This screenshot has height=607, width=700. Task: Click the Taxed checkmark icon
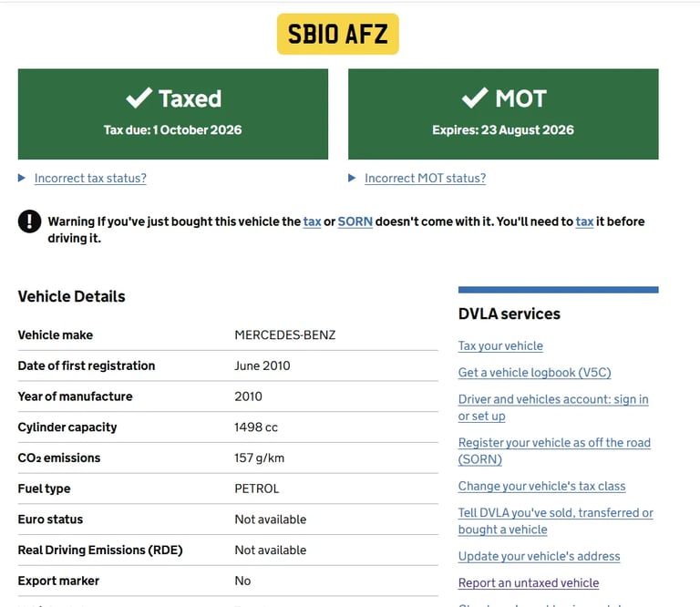139,98
